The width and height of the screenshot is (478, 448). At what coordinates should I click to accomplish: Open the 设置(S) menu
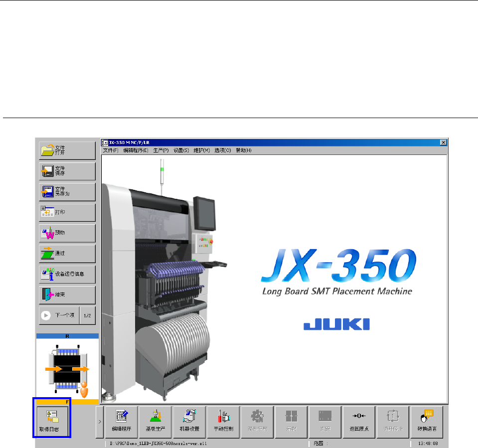[x=181, y=150]
